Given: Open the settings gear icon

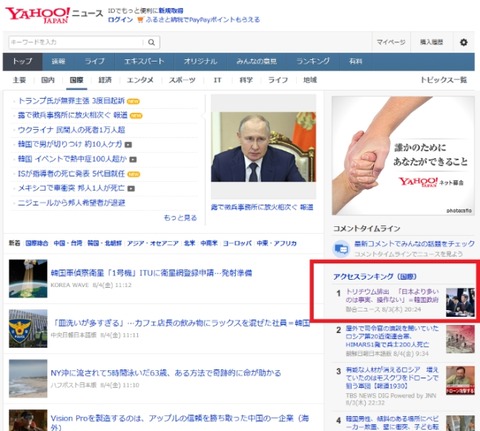Looking at the screenshot, I should 463,42.
